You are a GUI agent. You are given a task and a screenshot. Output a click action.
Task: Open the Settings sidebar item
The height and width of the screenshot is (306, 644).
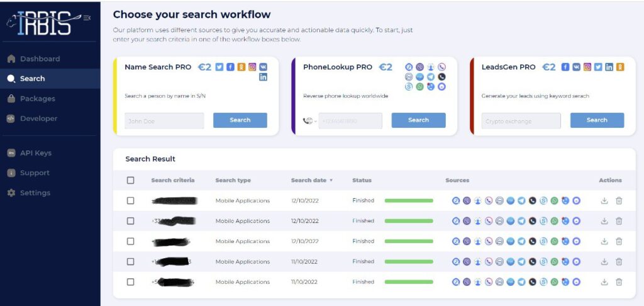pos(35,193)
